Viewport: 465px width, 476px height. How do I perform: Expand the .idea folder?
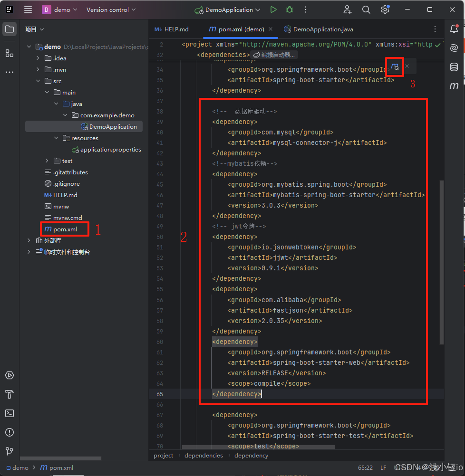tap(39, 58)
